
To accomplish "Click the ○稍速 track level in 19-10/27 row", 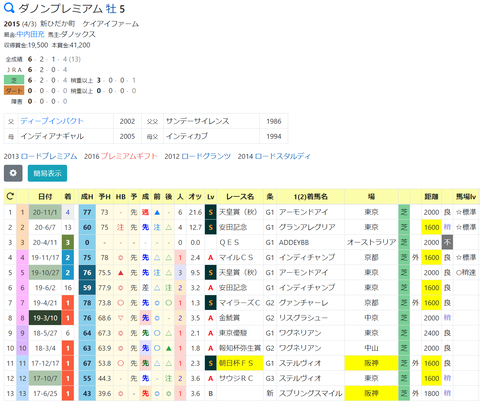I will pos(466,272).
